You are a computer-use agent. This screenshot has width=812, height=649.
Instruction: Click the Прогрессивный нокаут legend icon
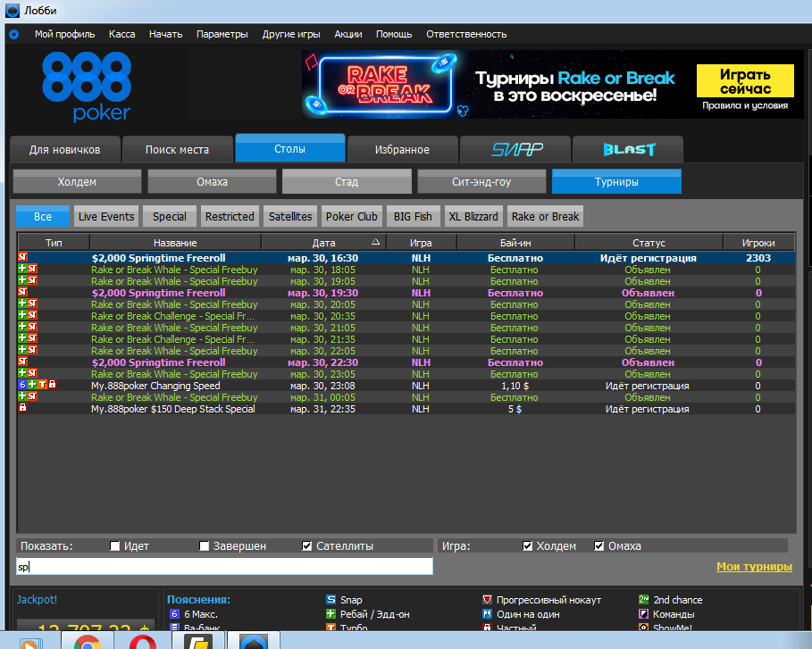(x=488, y=600)
